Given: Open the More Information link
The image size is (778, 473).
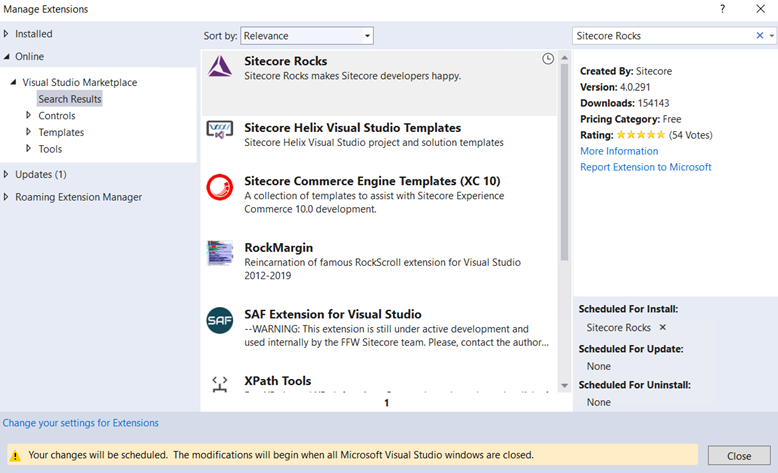Looking at the screenshot, I should [x=619, y=151].
